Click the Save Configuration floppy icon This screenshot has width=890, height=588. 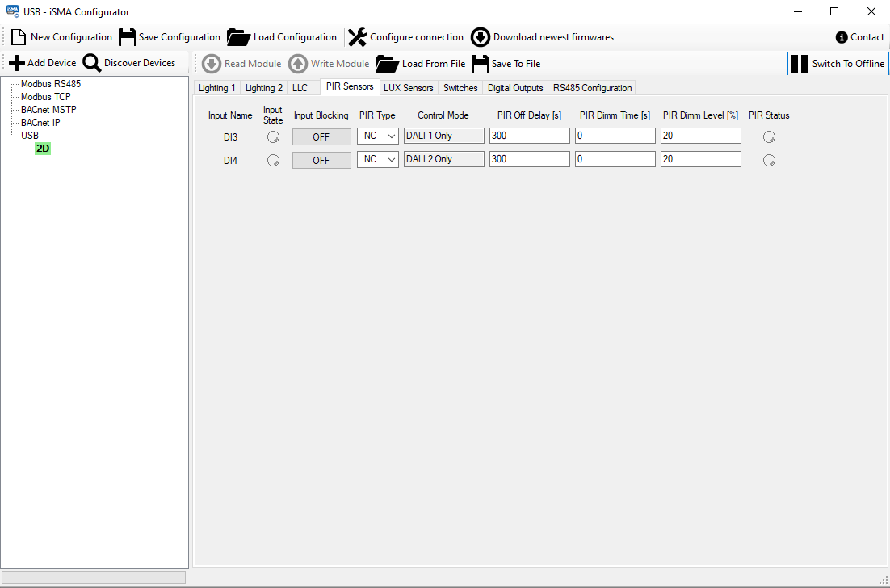tap(128, 37)
